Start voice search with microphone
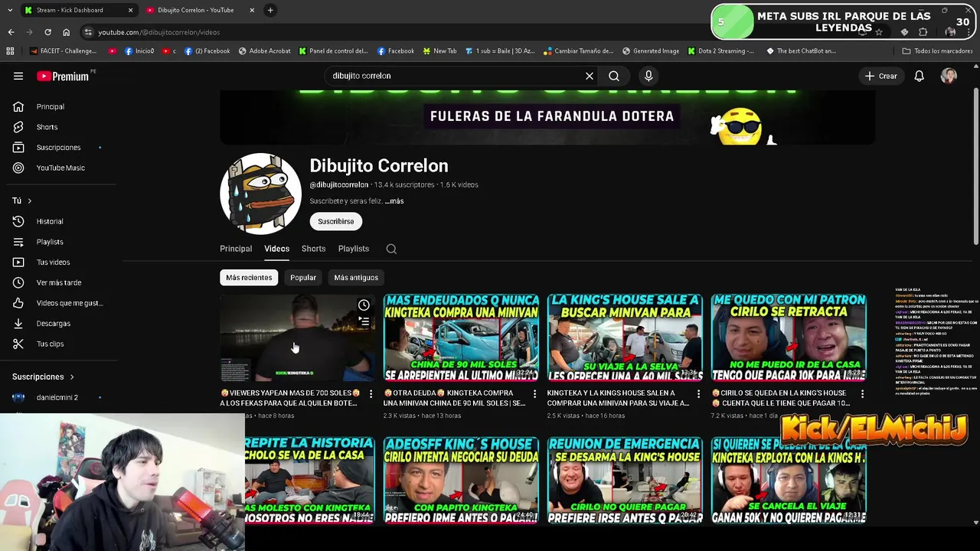 point(648,76)
